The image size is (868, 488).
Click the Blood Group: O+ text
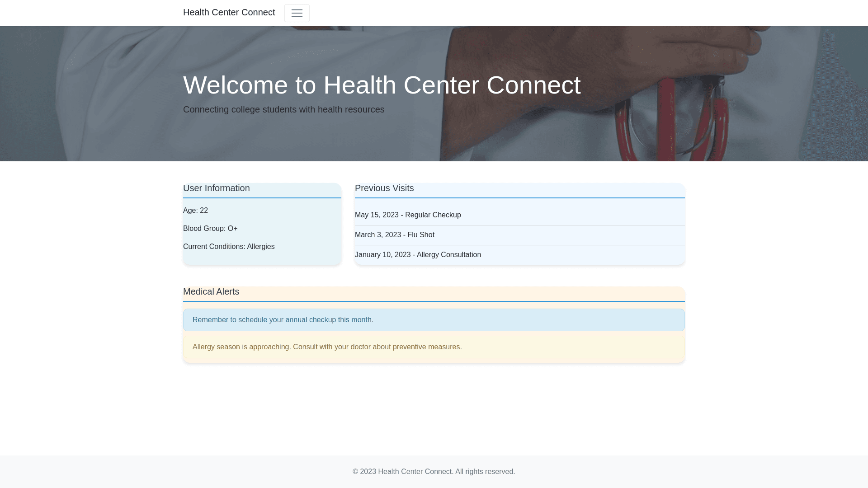point(210,229)
